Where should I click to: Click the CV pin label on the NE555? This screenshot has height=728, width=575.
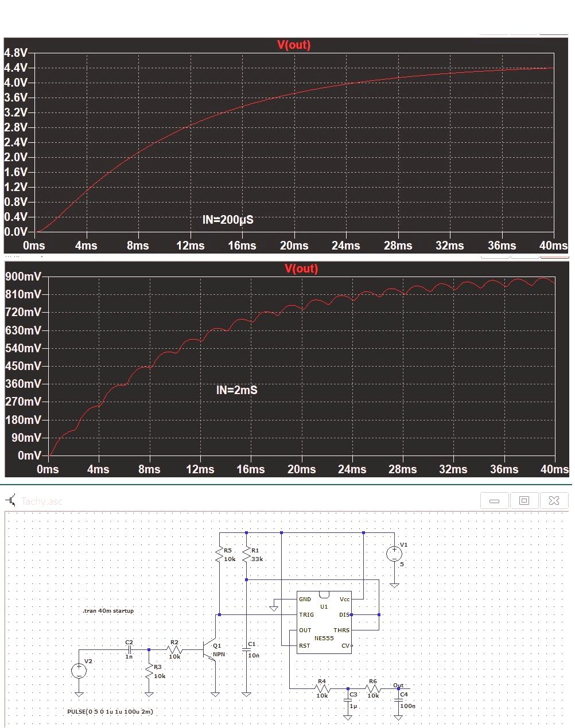(x=345, y=645)
